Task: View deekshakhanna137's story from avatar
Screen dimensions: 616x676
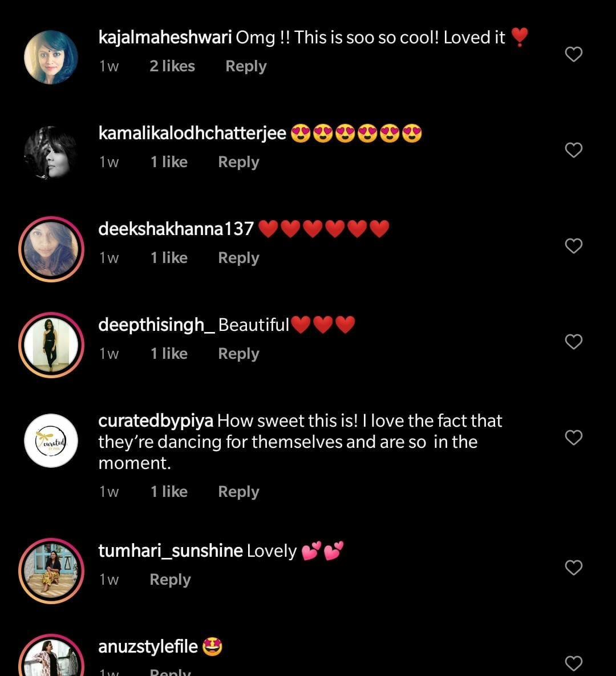Action: [51, 249]
